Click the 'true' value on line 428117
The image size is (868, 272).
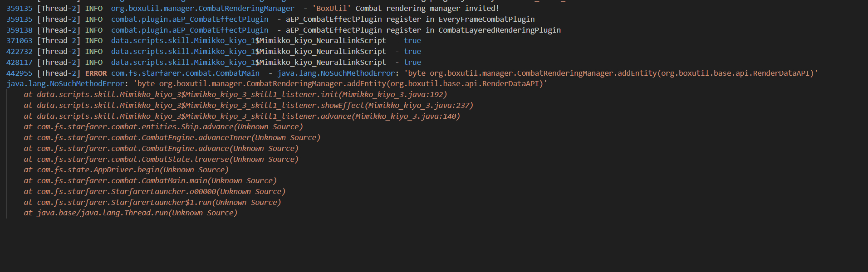point(412,62)
